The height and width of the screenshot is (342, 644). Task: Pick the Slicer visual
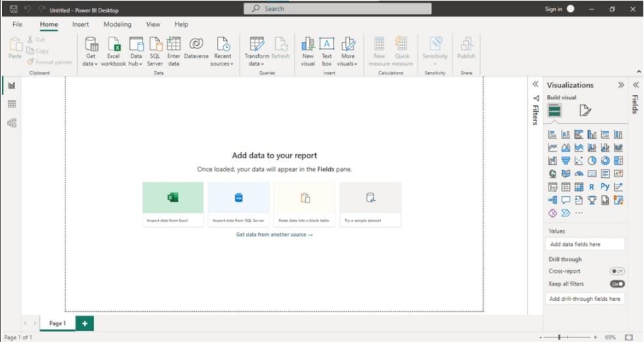552,187
